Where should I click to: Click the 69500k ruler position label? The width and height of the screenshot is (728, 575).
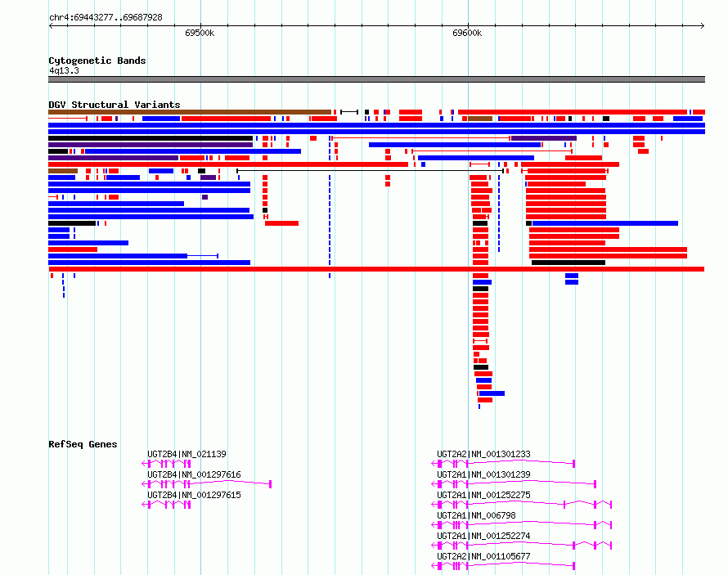(200, 33)
